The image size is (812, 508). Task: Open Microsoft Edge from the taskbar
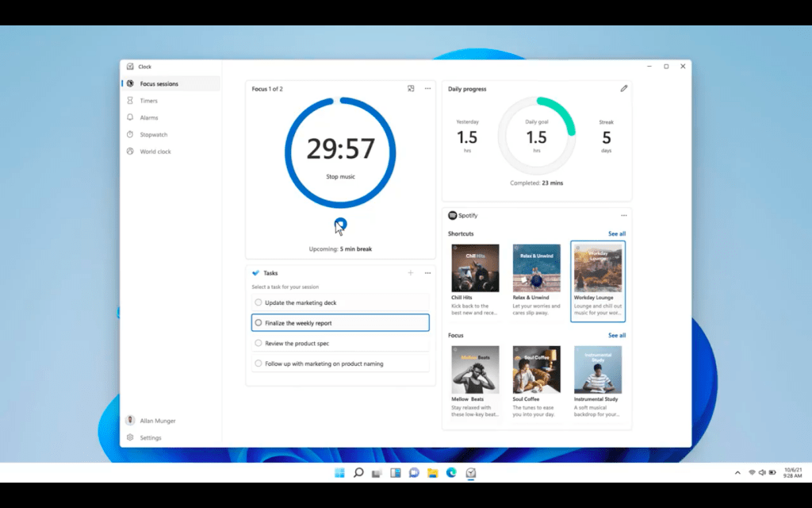(451, 472)
